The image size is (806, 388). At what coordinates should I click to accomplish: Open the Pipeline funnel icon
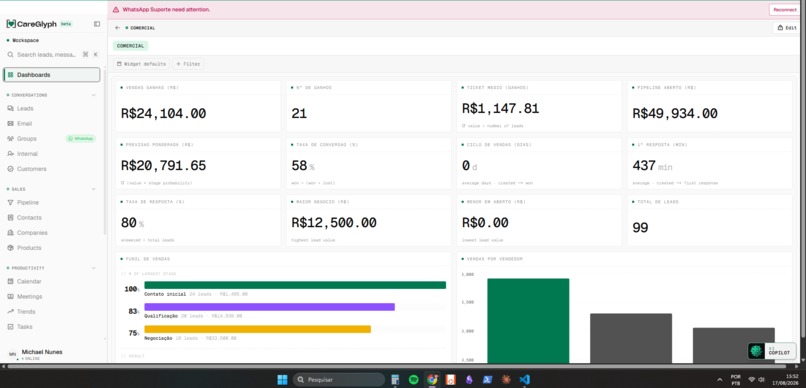11,202
